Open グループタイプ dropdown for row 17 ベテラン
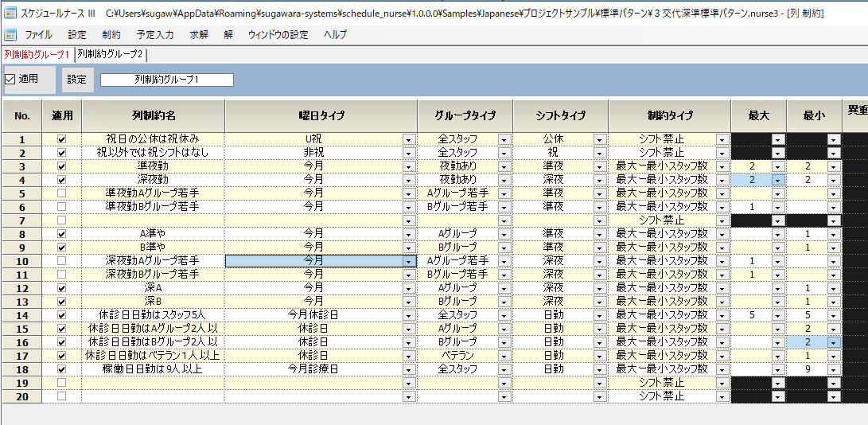Screen dimensions: 868x425 pos(504,355)
